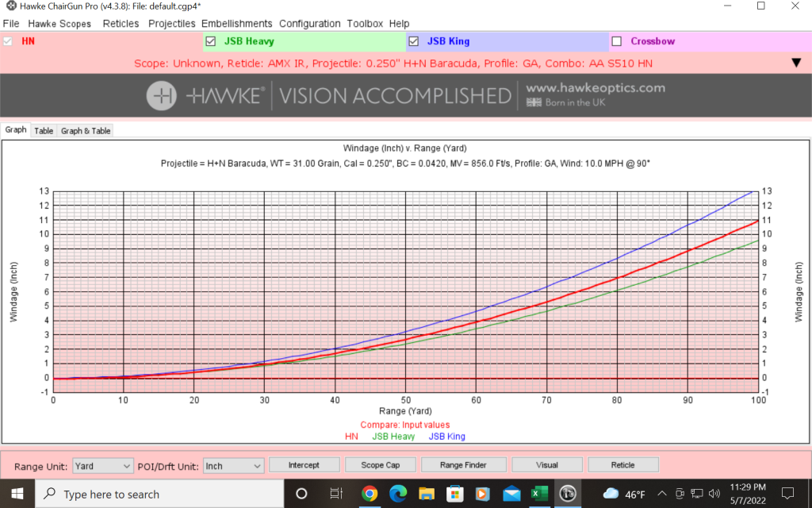Uncheck the JSB Heavy profile checkbox
This screenshot has height=508, width=812.
click(210, 41)
